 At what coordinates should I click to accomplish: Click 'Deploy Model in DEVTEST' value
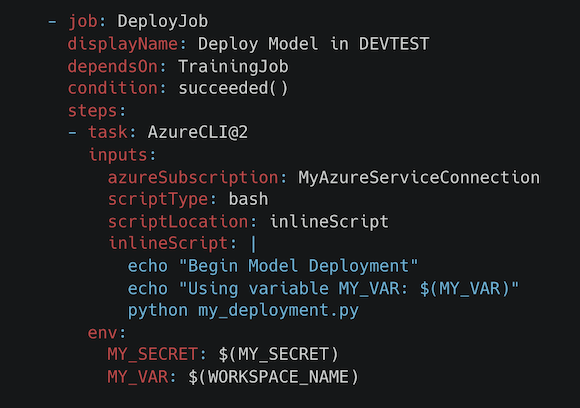pos(313,44)
